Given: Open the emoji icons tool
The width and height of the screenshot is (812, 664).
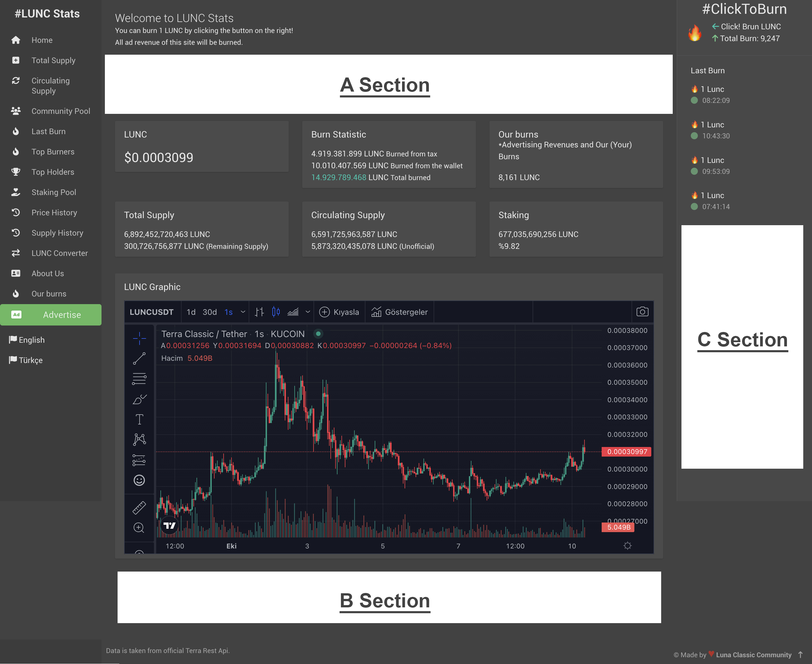Looking at the screenshot, I should [139, 480].
